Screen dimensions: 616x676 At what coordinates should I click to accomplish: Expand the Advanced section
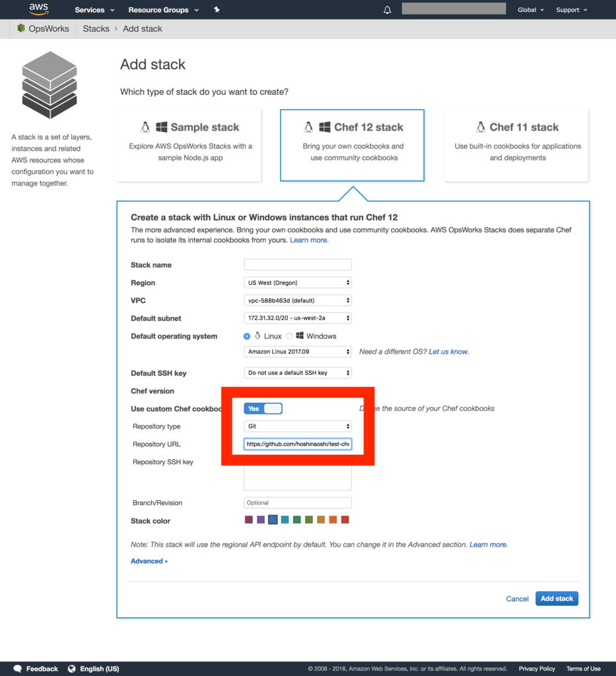pos(149,561)
